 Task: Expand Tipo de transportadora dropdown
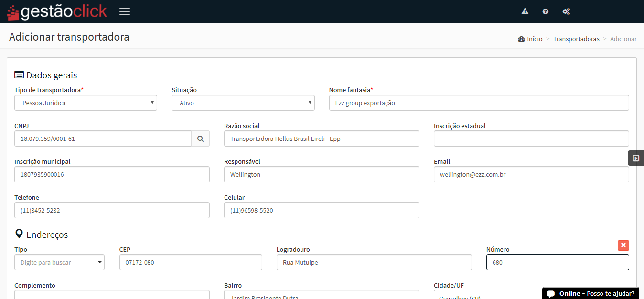click(x=86, y=103)
